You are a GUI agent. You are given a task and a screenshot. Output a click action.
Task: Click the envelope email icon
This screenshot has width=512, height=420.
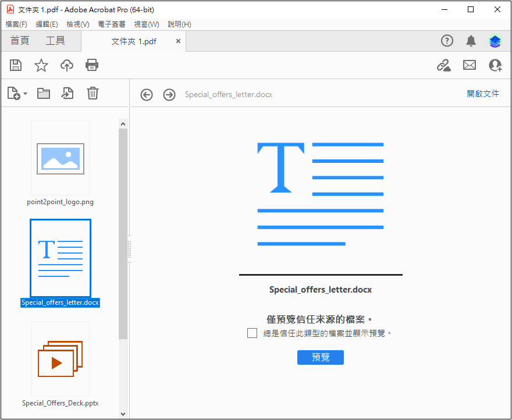tap(470, 65)
